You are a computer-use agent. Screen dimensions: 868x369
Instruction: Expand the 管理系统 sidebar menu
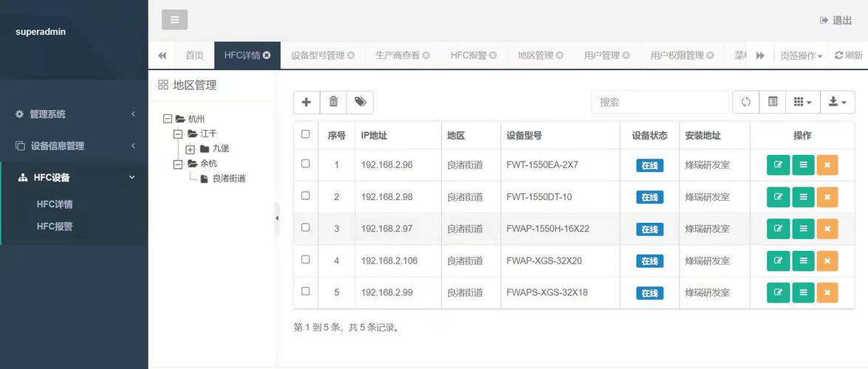pos(74,114)
